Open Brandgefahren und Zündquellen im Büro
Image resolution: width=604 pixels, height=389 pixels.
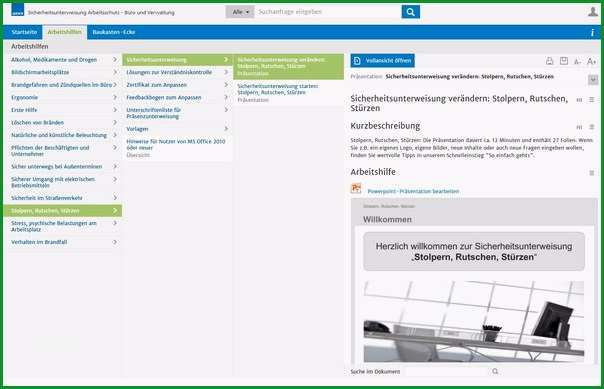tap(63, 85)
